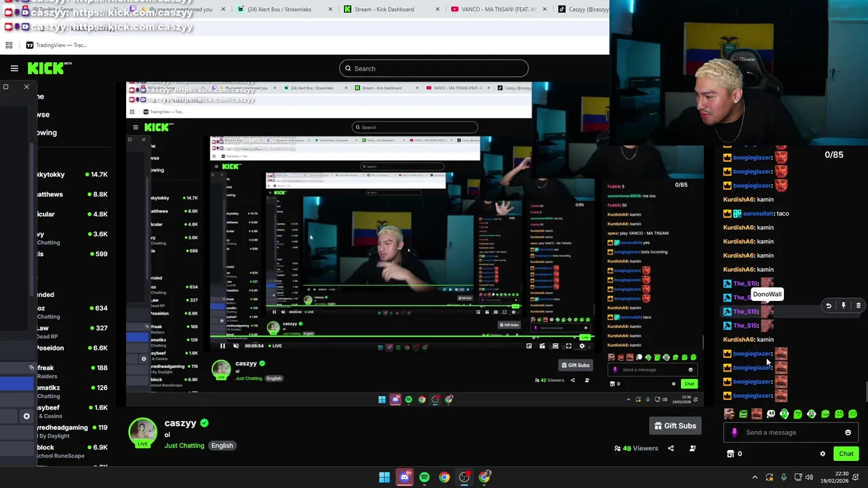Open Google Chrome from the taskbar
The image size is (868, 488).
(444, 477)
